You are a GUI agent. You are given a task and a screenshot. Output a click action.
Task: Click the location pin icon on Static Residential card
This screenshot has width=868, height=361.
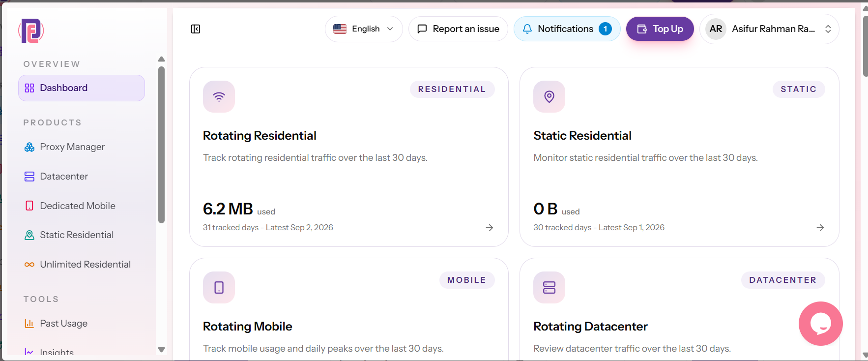tap(549, 96)
